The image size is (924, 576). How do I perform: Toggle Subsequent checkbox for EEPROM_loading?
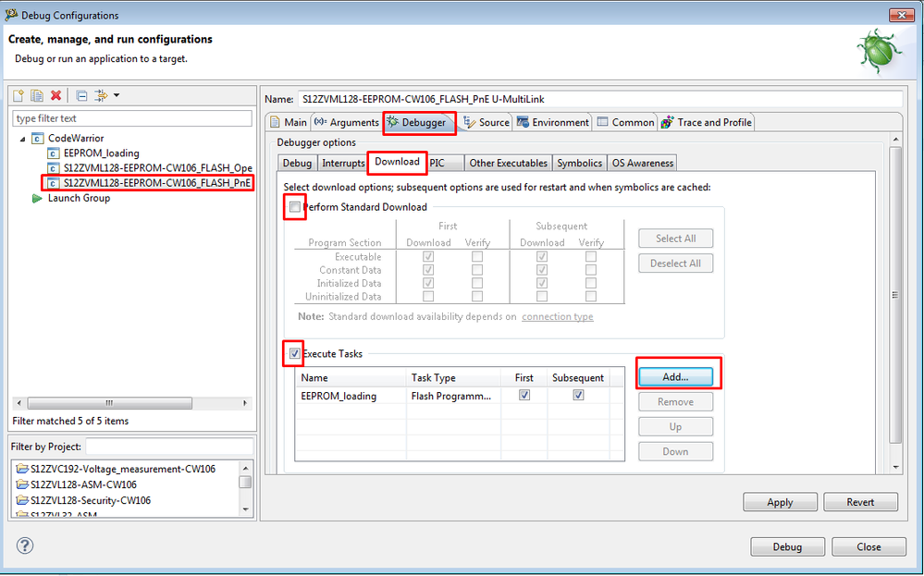[x=578, y=394]
